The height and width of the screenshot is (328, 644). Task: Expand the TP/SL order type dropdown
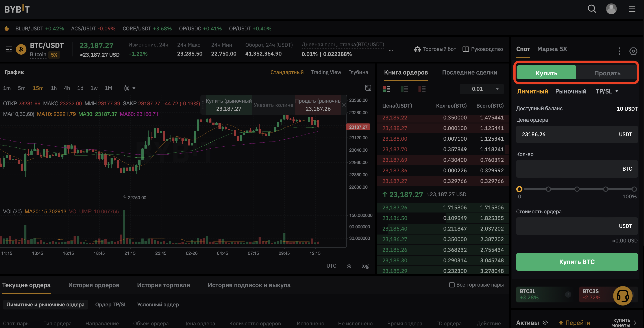tap(607, 91)
